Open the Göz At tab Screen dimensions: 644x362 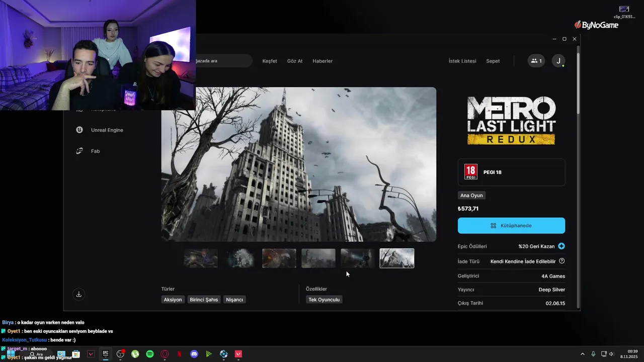pyautogui.click(x=295, y=61)
